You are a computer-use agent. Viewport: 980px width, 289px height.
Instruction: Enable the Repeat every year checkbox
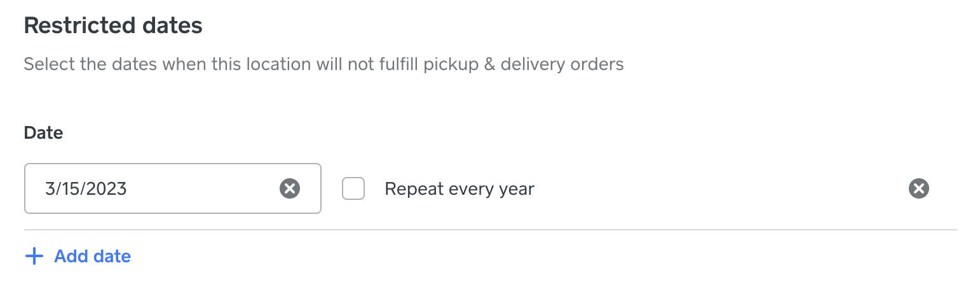click(353, 188)
